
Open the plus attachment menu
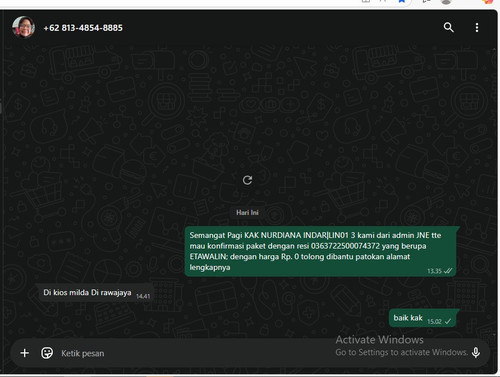coord(25,353)
